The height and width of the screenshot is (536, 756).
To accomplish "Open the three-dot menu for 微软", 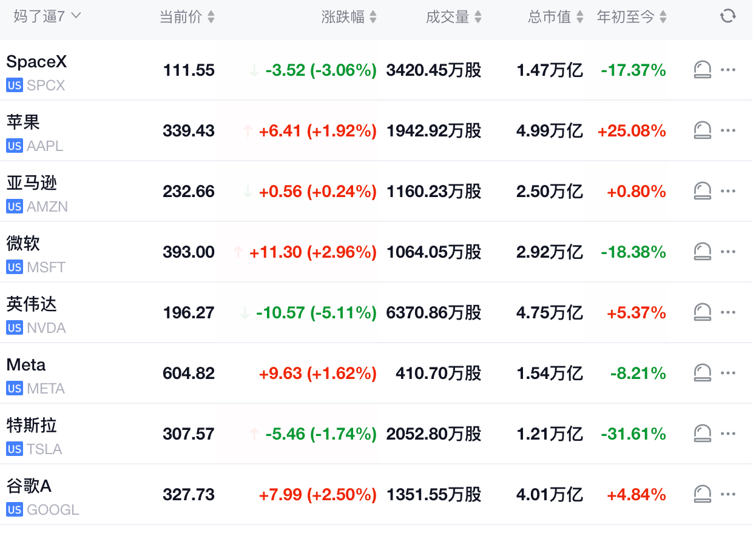I will pyautogui.click(x=727, y=252).
